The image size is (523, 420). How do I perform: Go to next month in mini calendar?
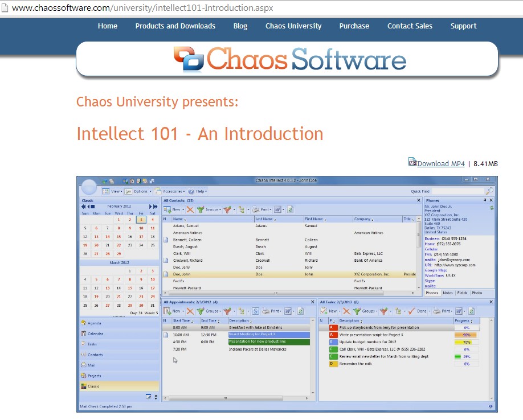click(x=150, y=207)
